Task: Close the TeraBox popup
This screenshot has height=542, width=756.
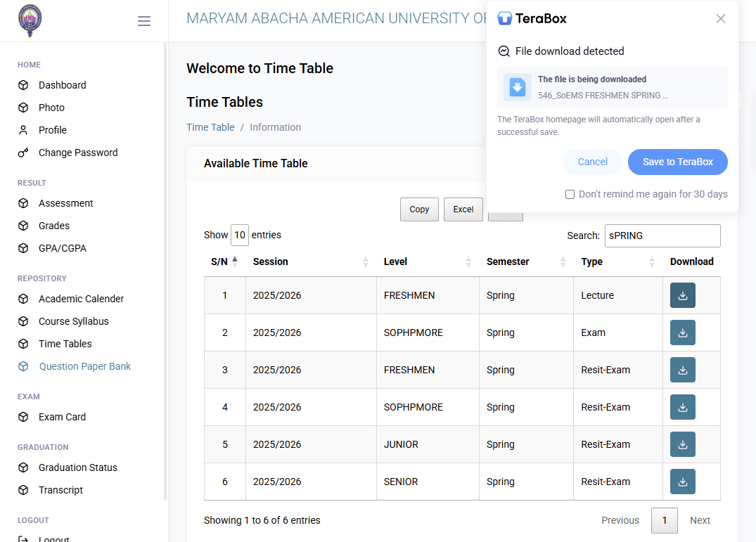Action: click(721, 18)
